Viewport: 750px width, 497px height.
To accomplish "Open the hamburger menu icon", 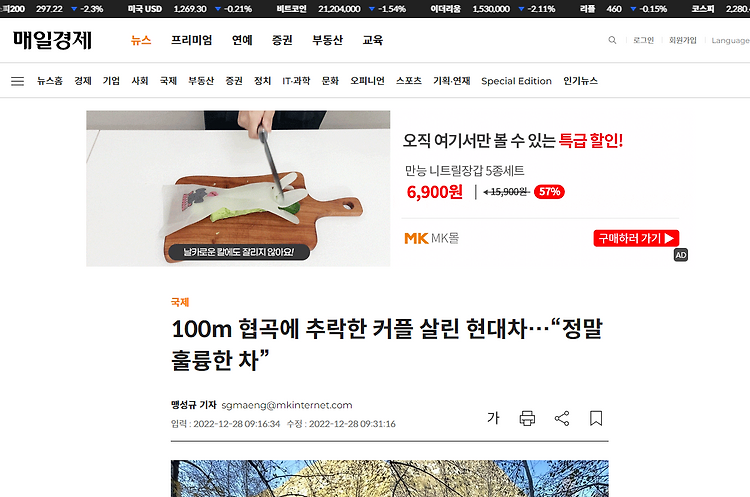I will [x=18, y=81].
